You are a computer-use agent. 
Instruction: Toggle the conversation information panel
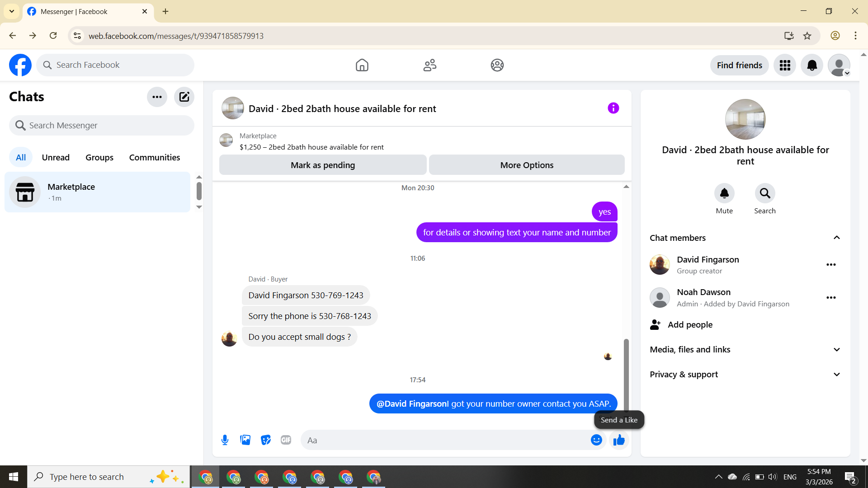(613, 108)
